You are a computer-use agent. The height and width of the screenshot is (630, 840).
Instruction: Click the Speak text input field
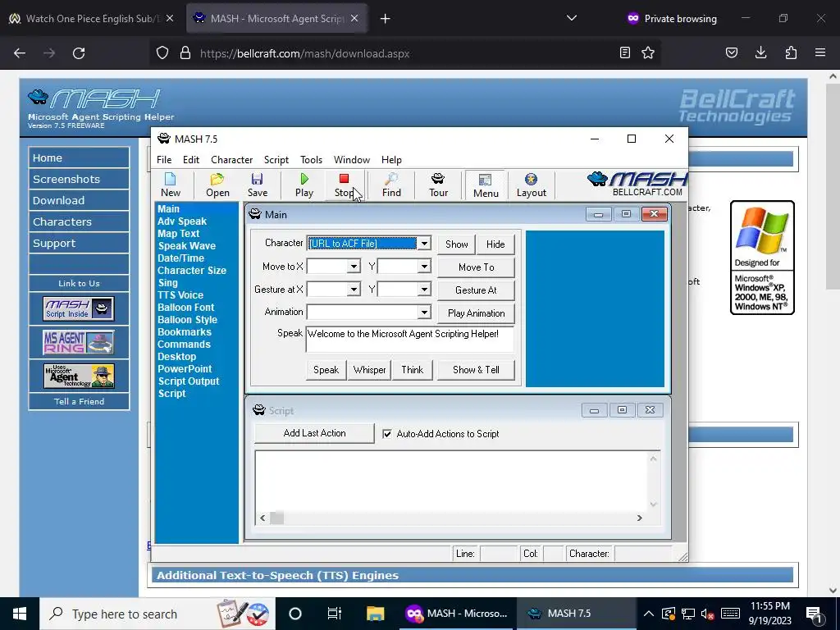[410, 339]
